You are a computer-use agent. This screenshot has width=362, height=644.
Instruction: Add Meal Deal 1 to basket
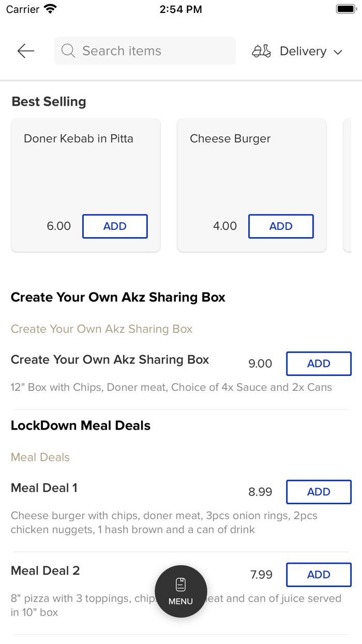(319, 492)
